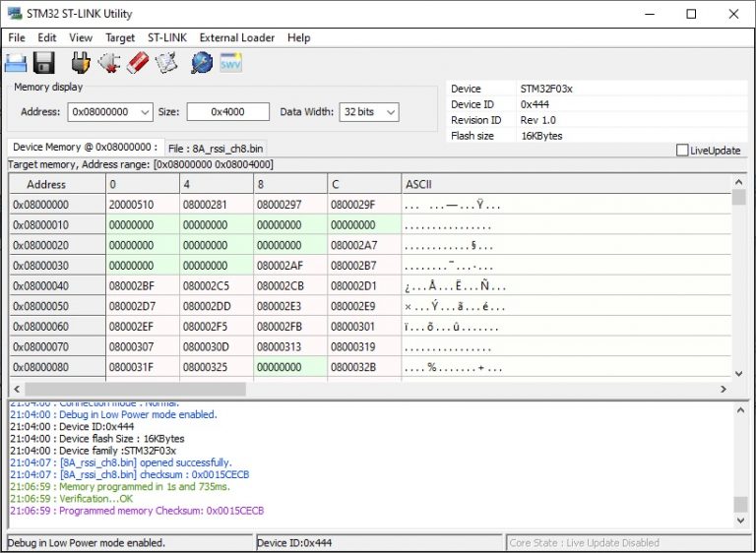The height and width of the screenshot is (553, 756).
Task: Select memory cell 0800029F
Action: tap(364, 205)
